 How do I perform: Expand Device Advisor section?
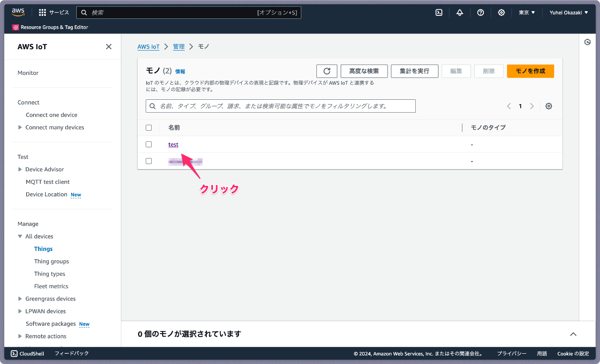click(20, 169)
